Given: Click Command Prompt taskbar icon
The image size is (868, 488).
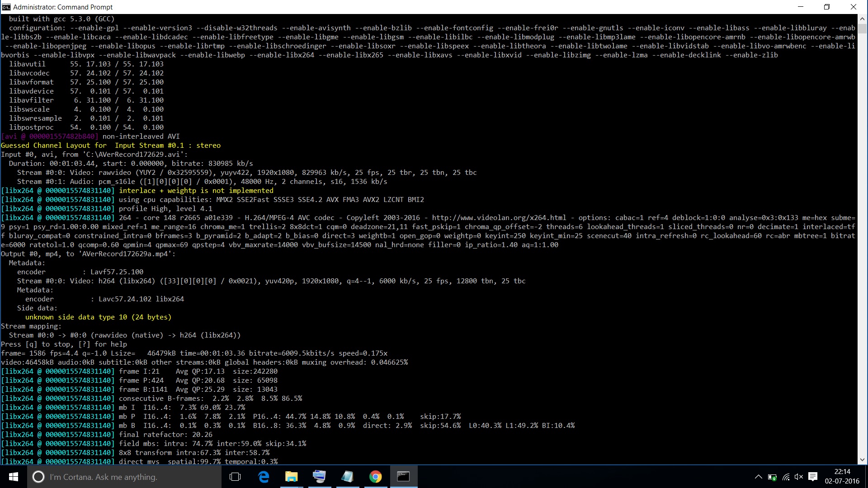Looking at the screenshot, I should click(x=403, y=477).
